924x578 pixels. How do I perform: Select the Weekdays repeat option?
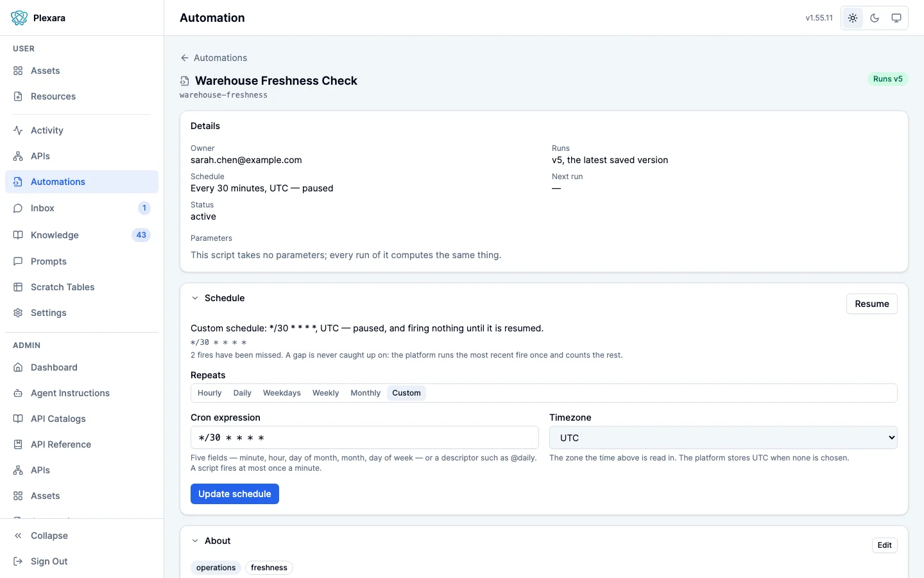click(x=282, y=393)
